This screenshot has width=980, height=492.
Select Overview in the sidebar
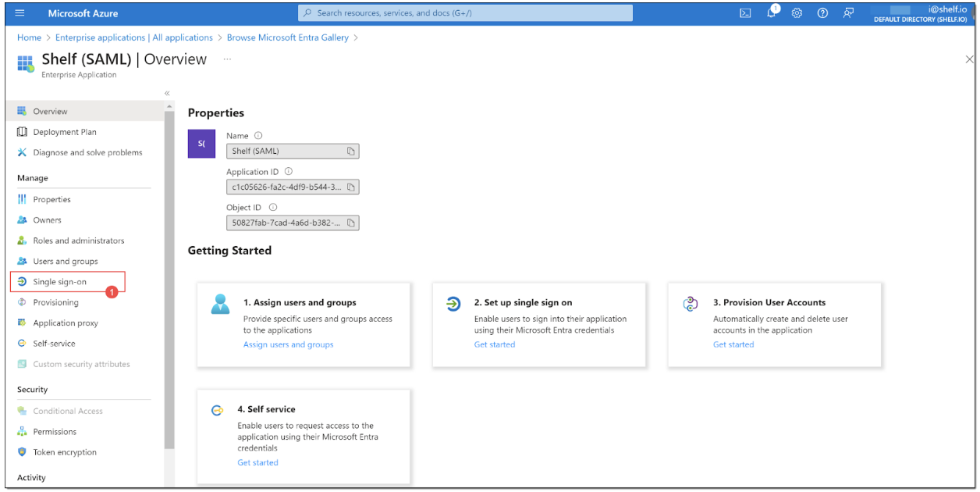pos(84,112)
